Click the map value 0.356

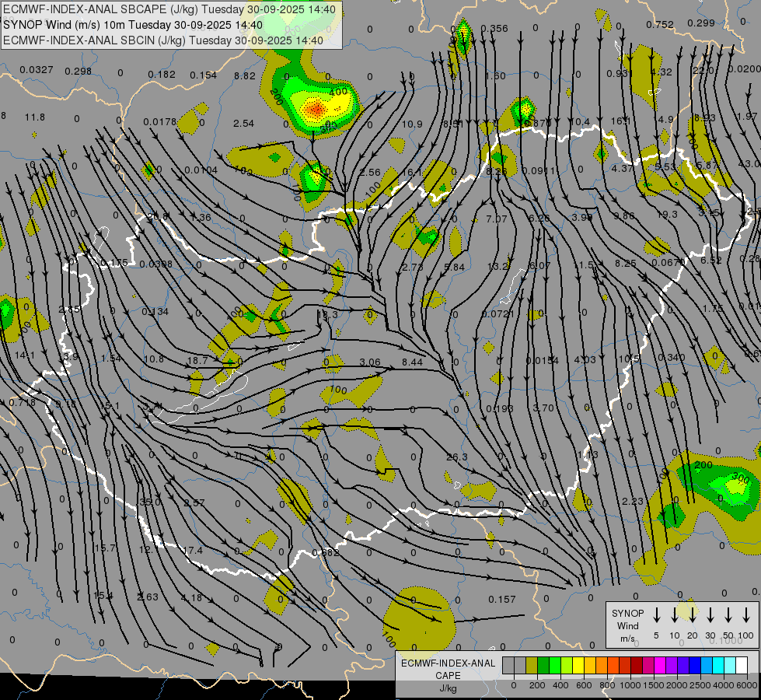point(494,29)
